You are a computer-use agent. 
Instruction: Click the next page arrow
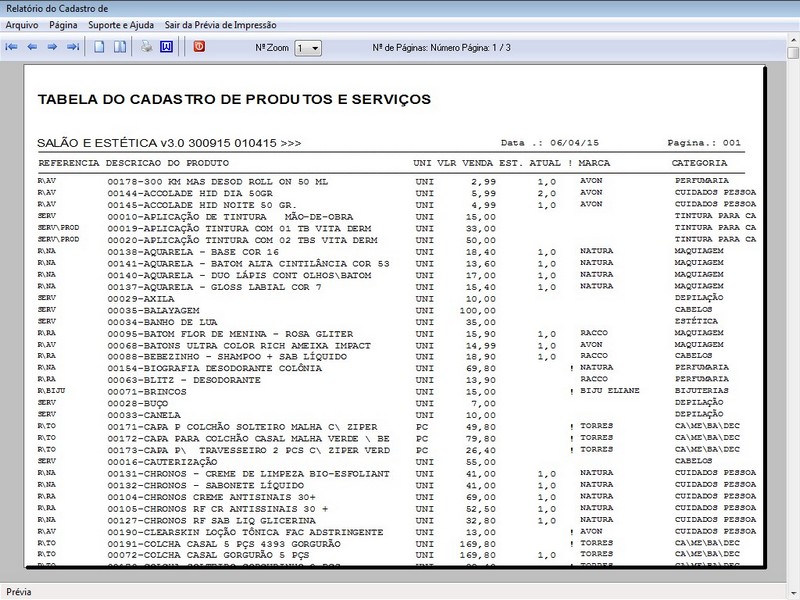52,47
